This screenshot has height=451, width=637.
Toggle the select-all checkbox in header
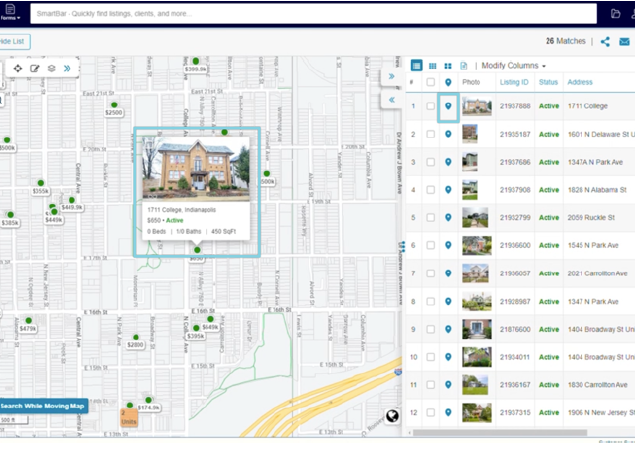coord(431,82)
